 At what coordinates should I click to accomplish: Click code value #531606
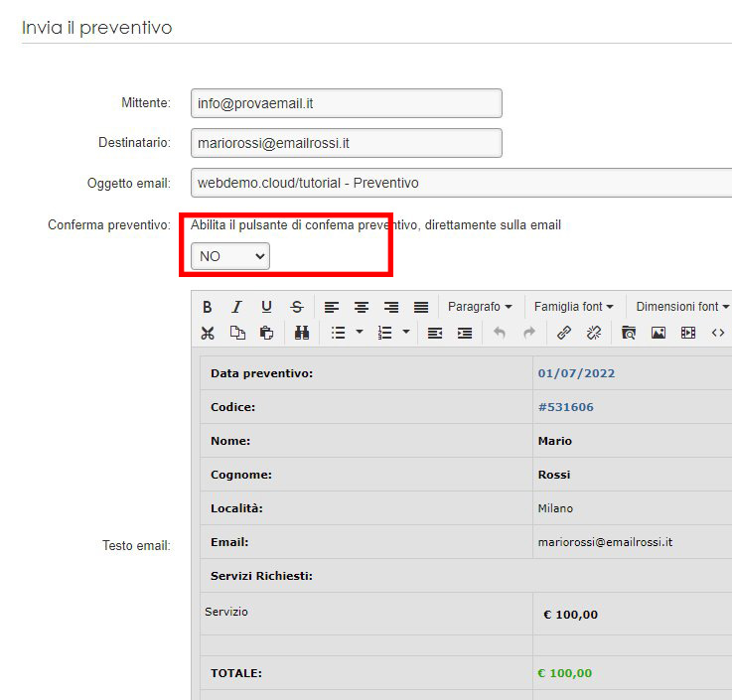(566, 407)
